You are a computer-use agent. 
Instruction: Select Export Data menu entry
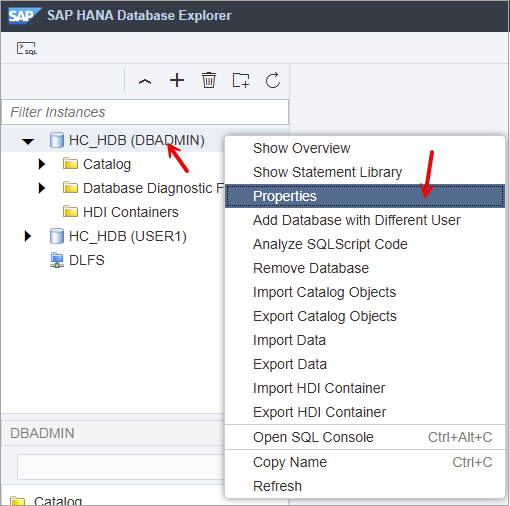pyautogui.click(x=365, y=364)
